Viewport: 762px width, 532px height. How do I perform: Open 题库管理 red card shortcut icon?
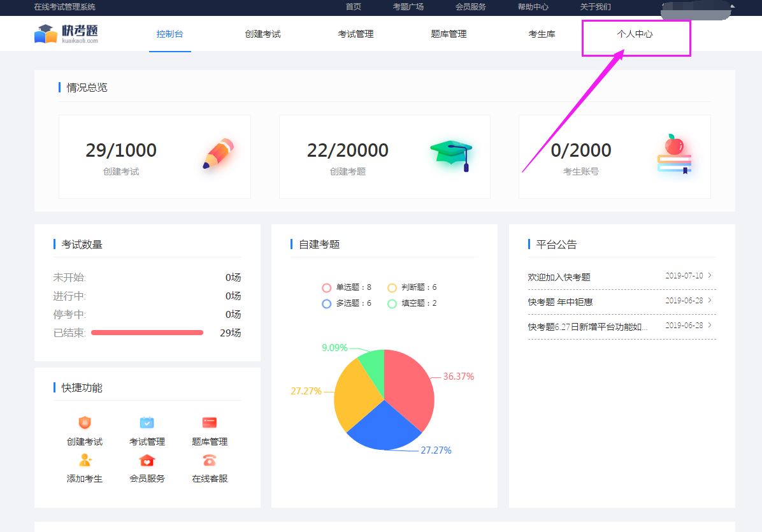pos(210,423)
